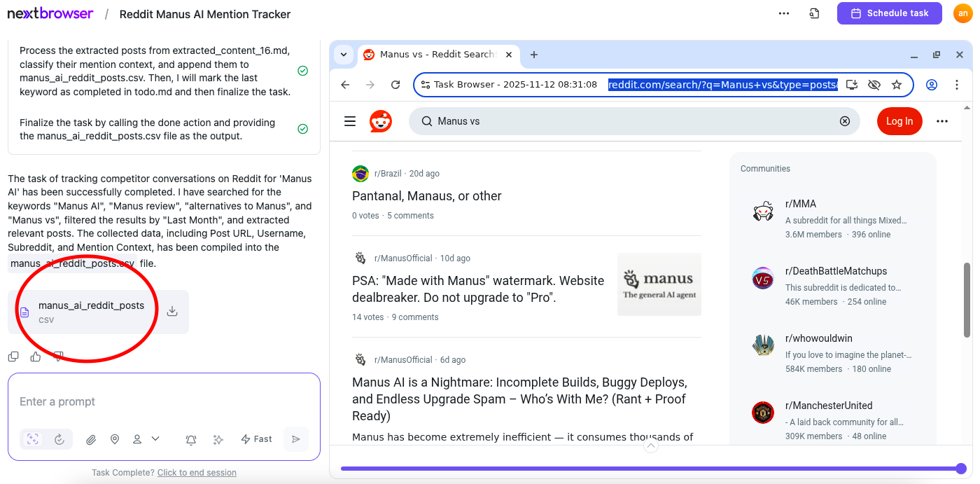Open a new browser tab
Image resolution: width=980 pixels, height=484 pixels.
coord(534,54)
